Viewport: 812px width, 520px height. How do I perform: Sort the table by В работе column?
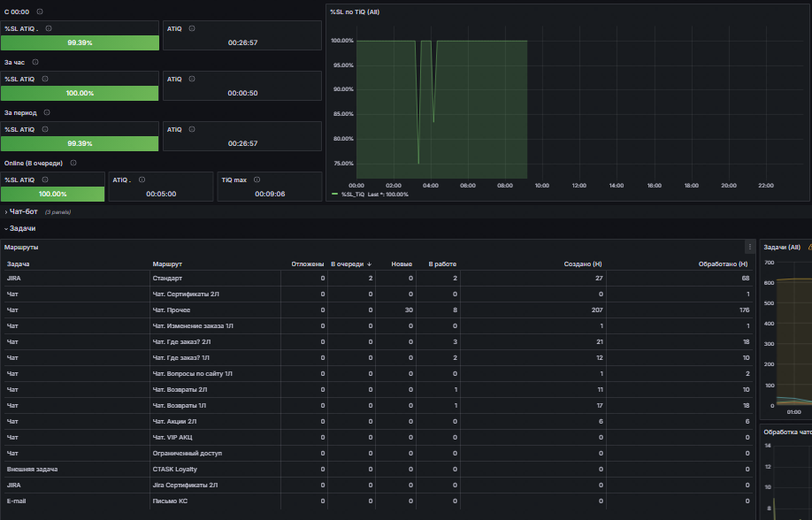coord(442,264)
